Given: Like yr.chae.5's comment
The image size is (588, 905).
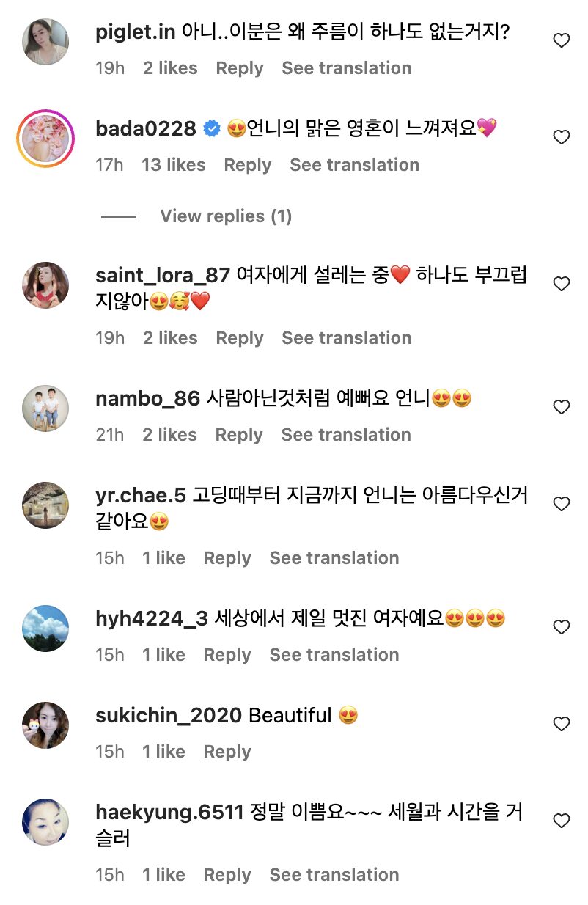Looking at the screenshot, I should (x=561, y=505).
